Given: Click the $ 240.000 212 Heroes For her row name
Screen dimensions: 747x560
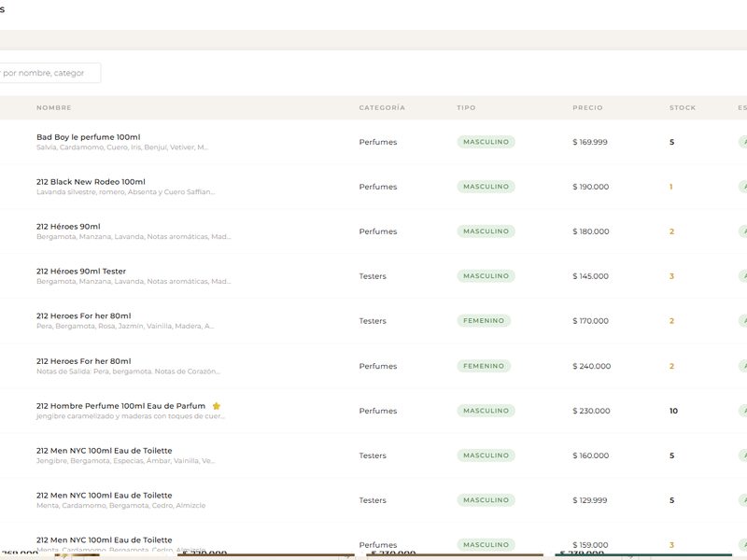Looking at the screenshot, I should [x=83, y=361].
